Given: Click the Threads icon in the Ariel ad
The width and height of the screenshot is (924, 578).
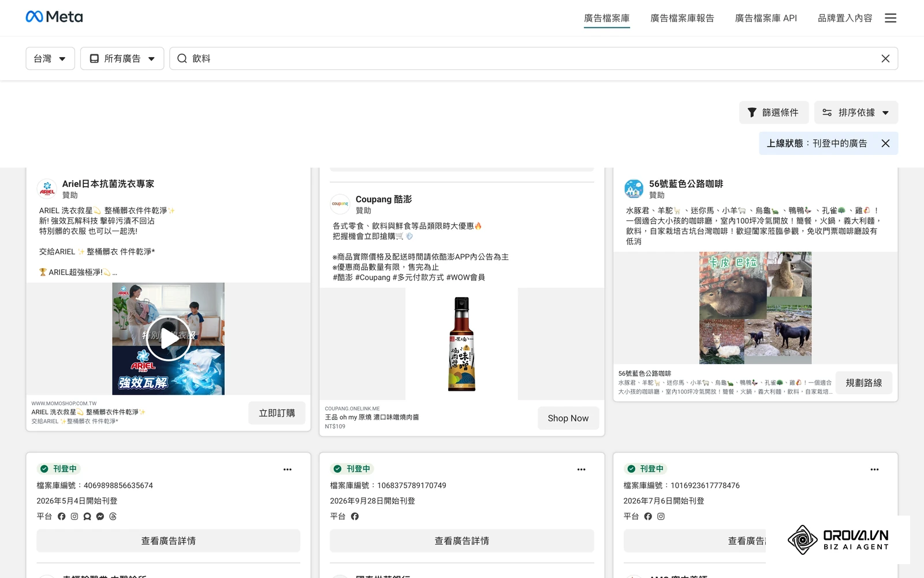Looking at the screenshot, I should [x=113, y=516].
